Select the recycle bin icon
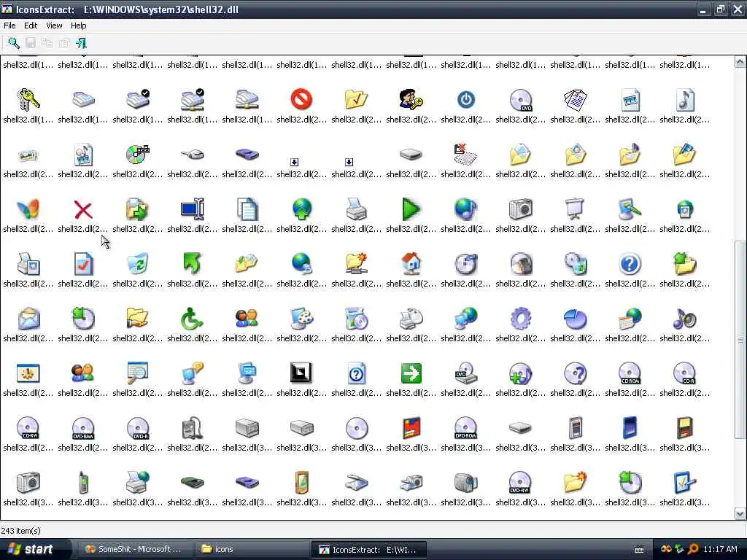Image resolution: width=747 pixels, height=560 pixels. pyautogui.click(x=138, y=264)
